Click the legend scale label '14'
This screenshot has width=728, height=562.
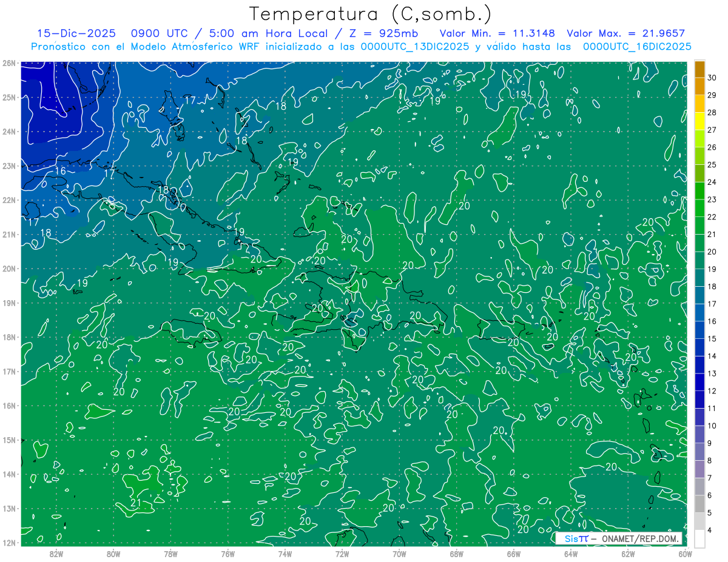712,356
